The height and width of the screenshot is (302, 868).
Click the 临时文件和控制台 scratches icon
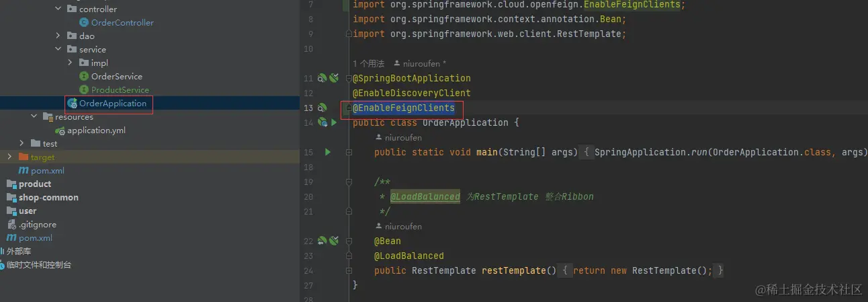[x=2, y=265]
